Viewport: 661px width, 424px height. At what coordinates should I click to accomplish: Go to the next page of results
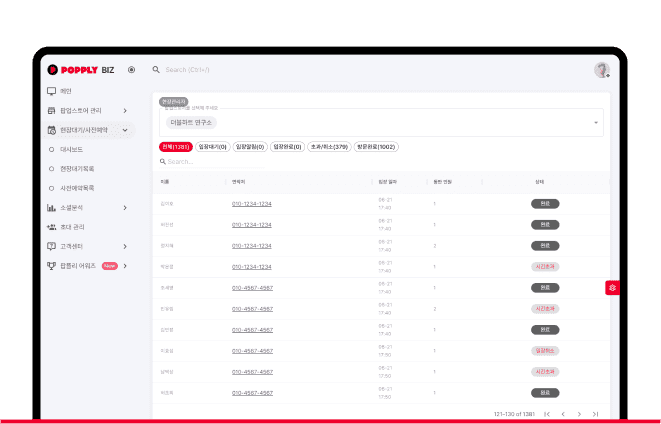(x=579, y=414)
